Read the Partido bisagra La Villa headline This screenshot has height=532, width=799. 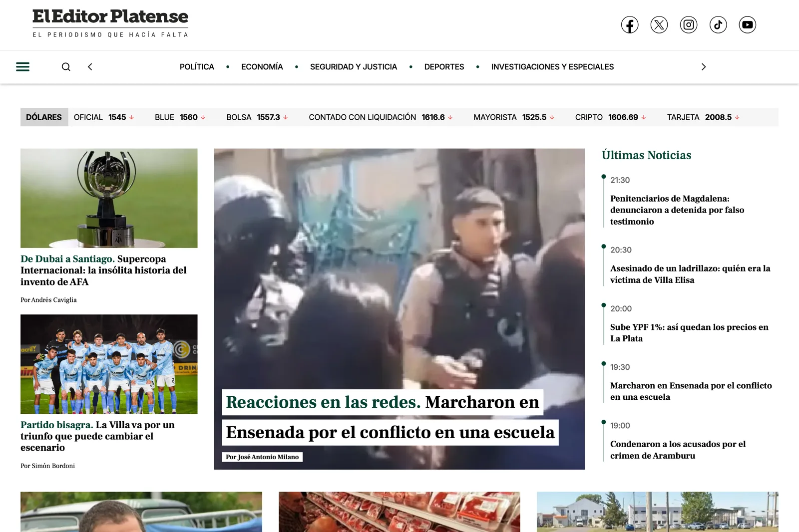[98, 436]
